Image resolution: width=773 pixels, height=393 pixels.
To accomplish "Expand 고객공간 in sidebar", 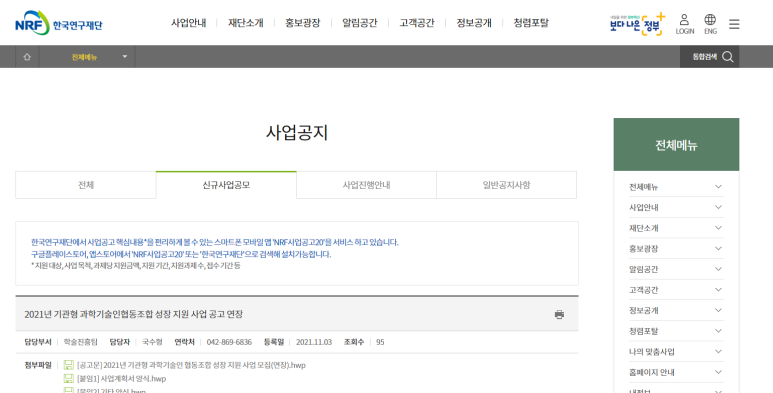I will pos(676,290).
